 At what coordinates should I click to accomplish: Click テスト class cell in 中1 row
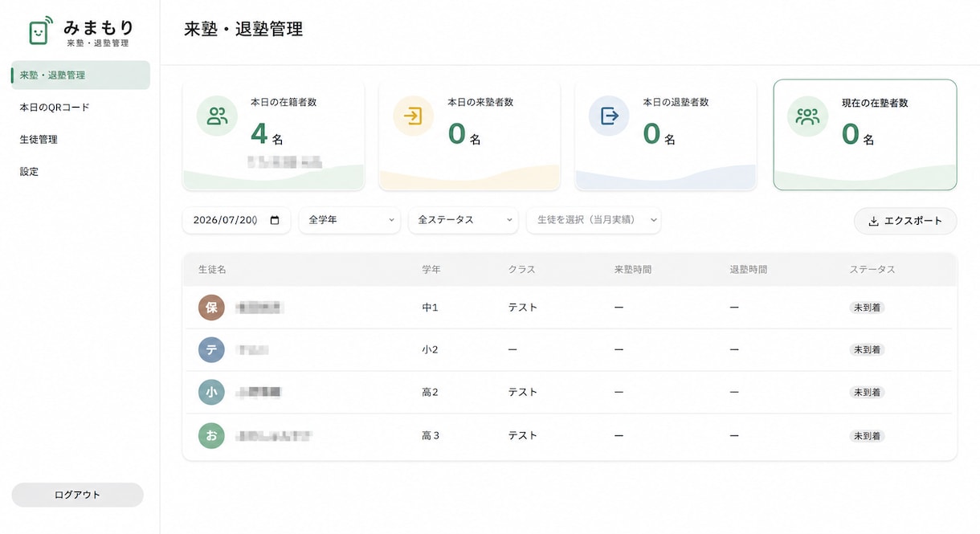523,308
